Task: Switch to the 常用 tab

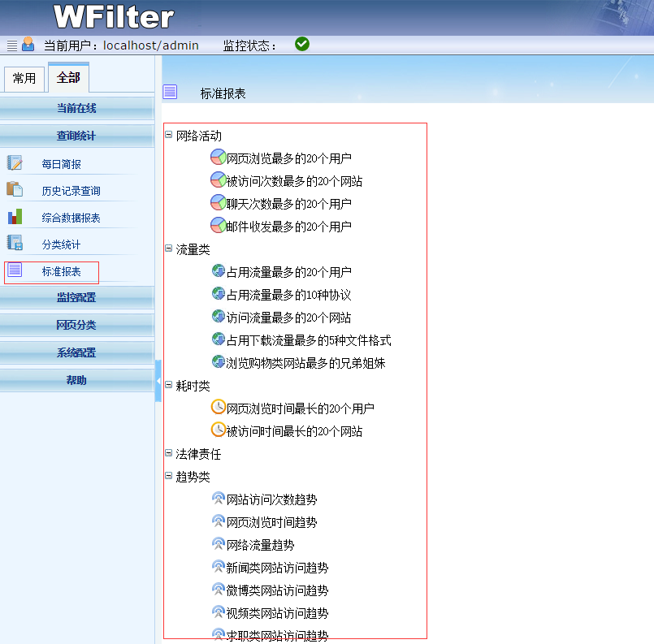Action: point(24,79)
